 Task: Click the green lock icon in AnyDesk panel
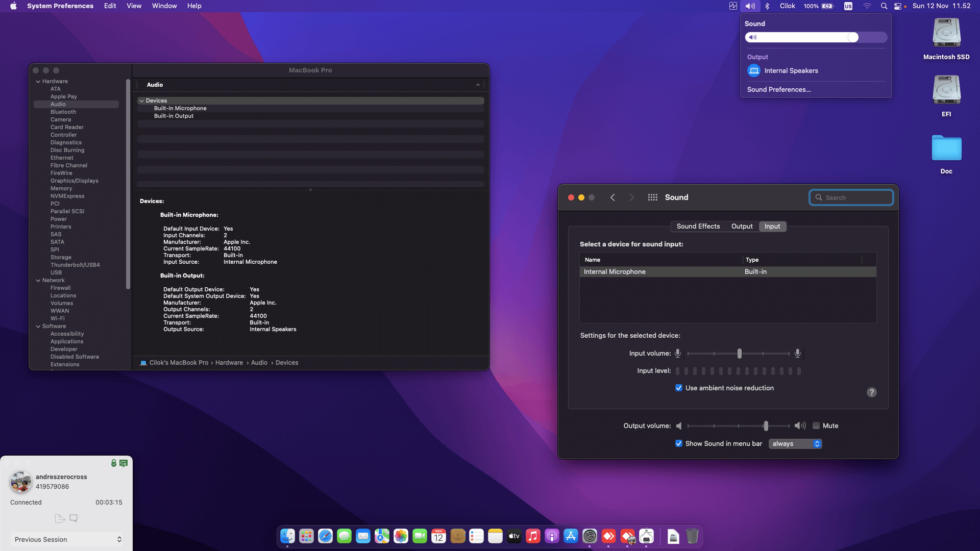(114, 463)
